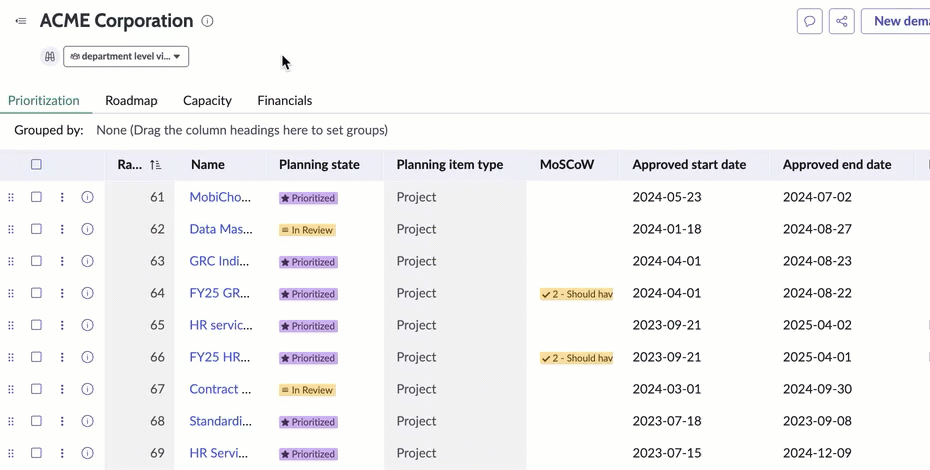Check the box for rank 68 Standardi row
Image resolution: width=930 pixels, height=470 pixels.
pyautogui.click(x=36, y=421)
